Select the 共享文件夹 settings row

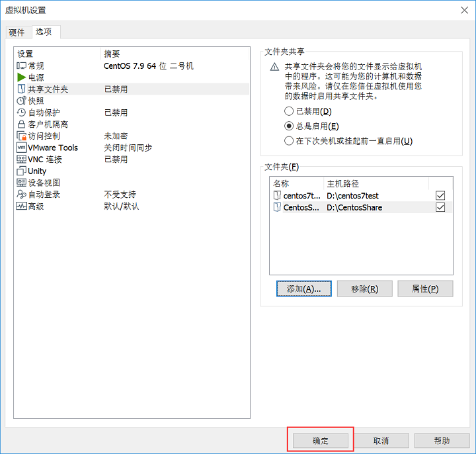coord(132,89)
